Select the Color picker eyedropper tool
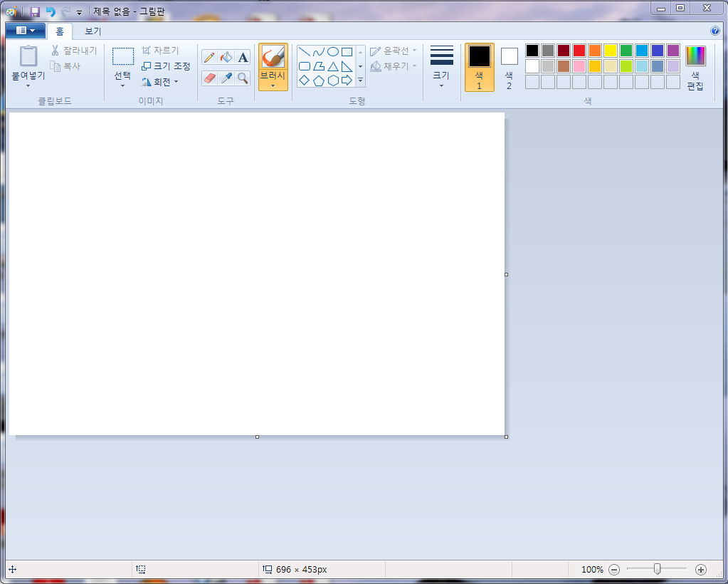 coord(226,78)
